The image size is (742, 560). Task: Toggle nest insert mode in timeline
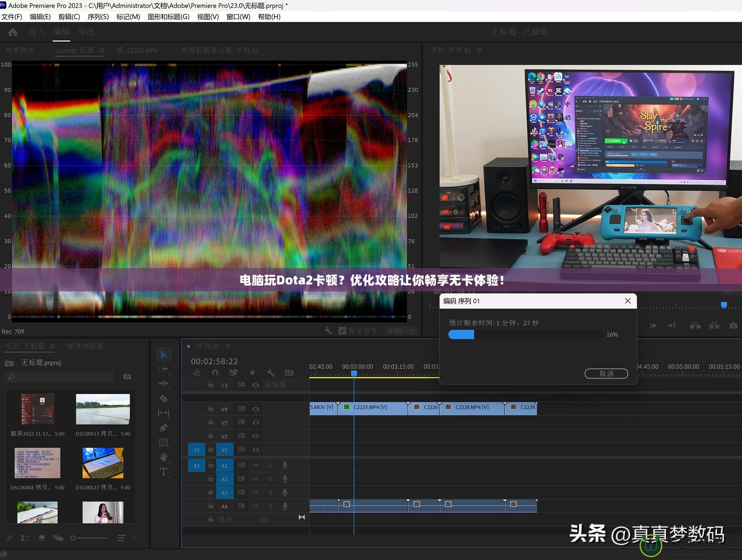197,373
